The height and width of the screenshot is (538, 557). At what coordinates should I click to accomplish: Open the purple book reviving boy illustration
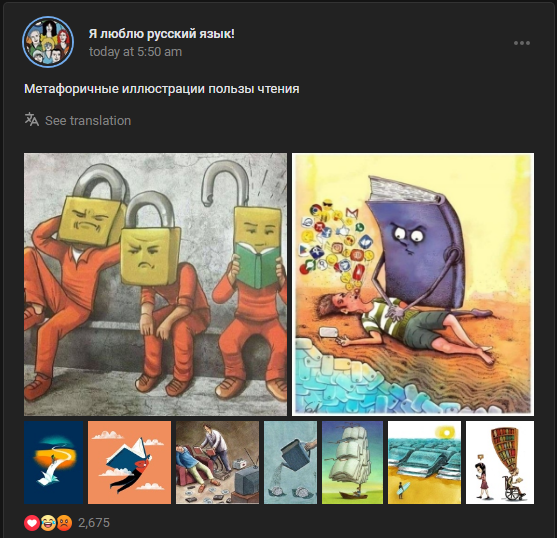(x=413, y=284)
